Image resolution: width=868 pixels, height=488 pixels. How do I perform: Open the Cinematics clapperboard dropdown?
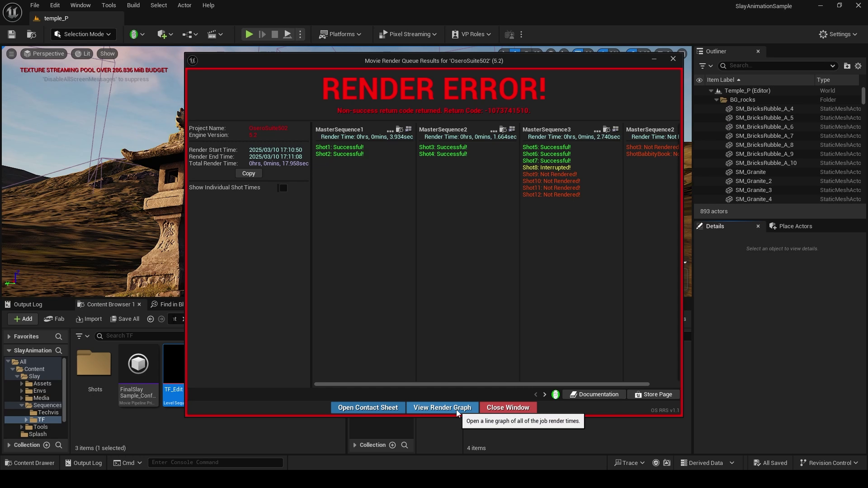click(x=215, y=34)
